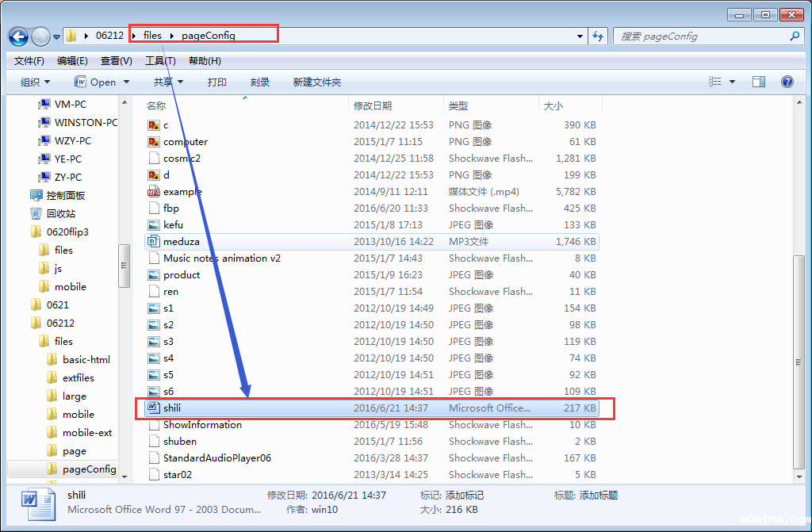
Task: Sort by the Date Modified column header
Action: tap(373, 105)
